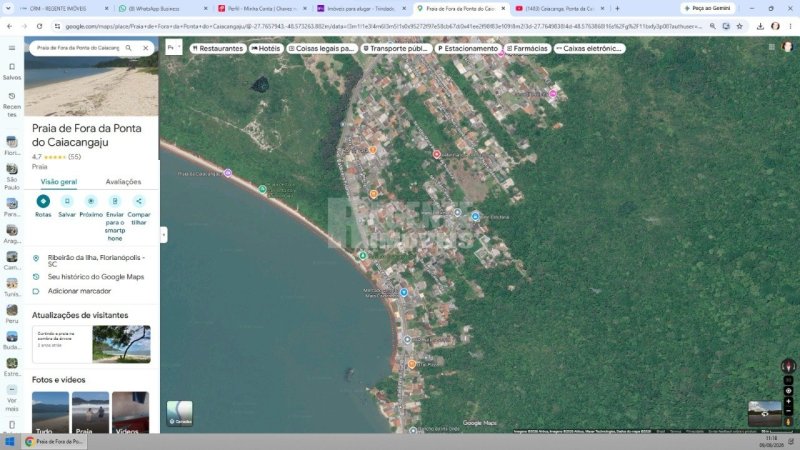Search nearby with the Próximo button
The height and width of the screenshot is (450, 800).
tap(91, 206)
